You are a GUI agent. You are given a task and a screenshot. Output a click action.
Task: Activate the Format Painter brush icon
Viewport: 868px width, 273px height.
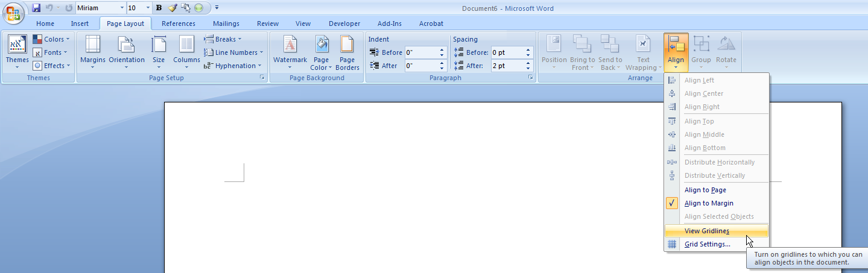(173, 8)
